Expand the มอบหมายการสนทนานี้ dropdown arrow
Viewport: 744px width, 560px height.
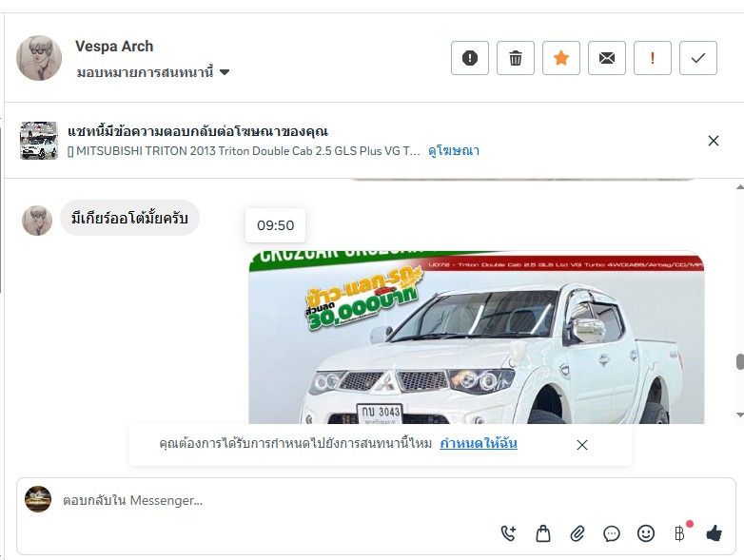pos(225,72)
